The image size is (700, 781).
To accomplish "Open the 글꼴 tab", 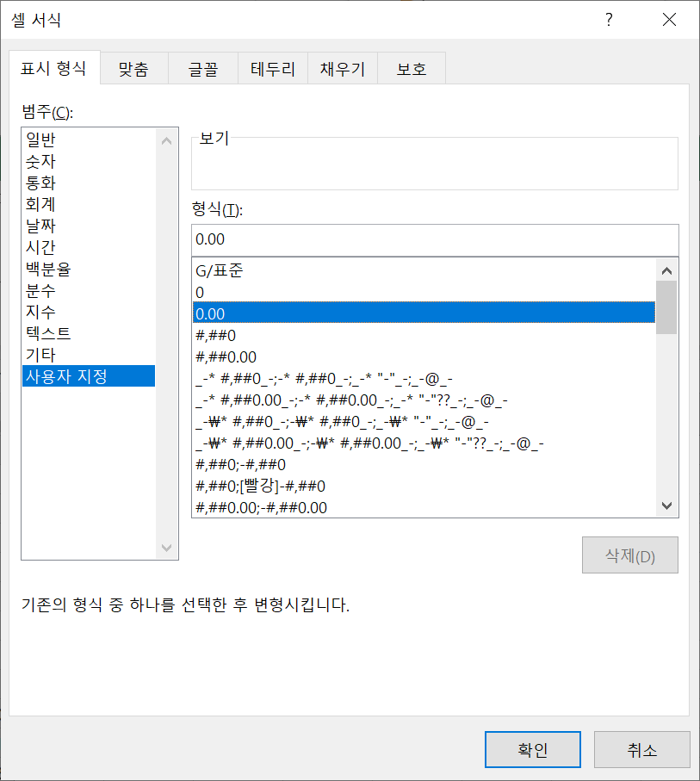I will pos(203,69).
